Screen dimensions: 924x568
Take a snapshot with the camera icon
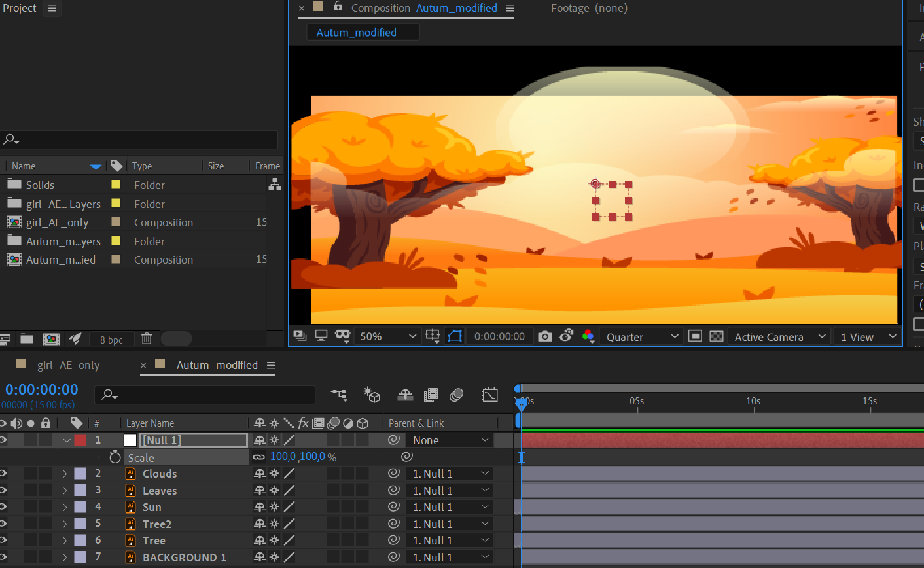pyautogui.click(x=544, y=336)
